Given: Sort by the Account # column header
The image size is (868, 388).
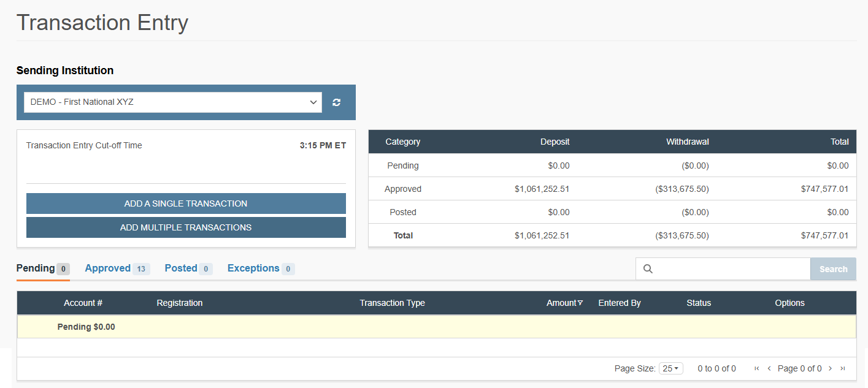Looking at the screenshot, I should click(x=83, y=303).
